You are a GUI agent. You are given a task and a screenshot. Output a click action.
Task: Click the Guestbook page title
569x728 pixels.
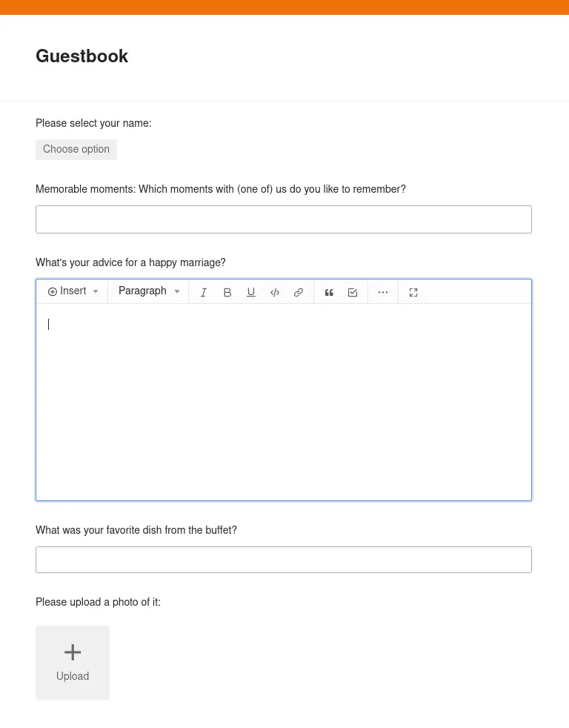[81, 56]
